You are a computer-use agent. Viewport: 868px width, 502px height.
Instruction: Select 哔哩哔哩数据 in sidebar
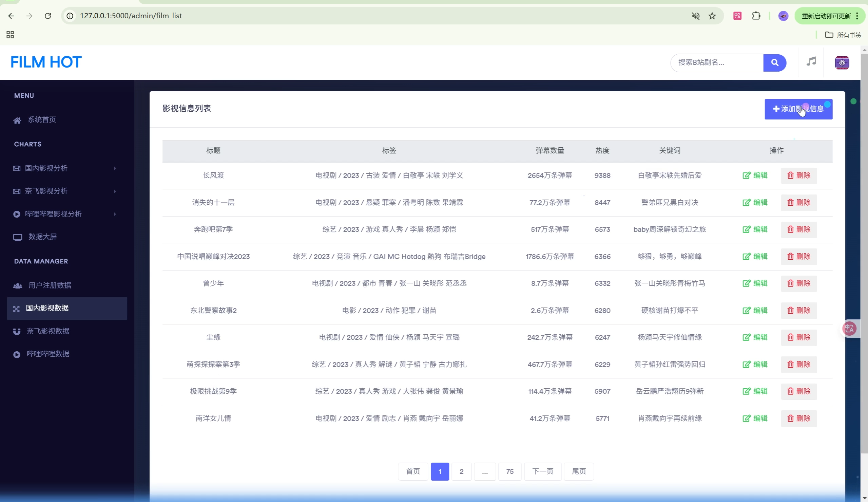pyautogui.click(x=48, y=354)
